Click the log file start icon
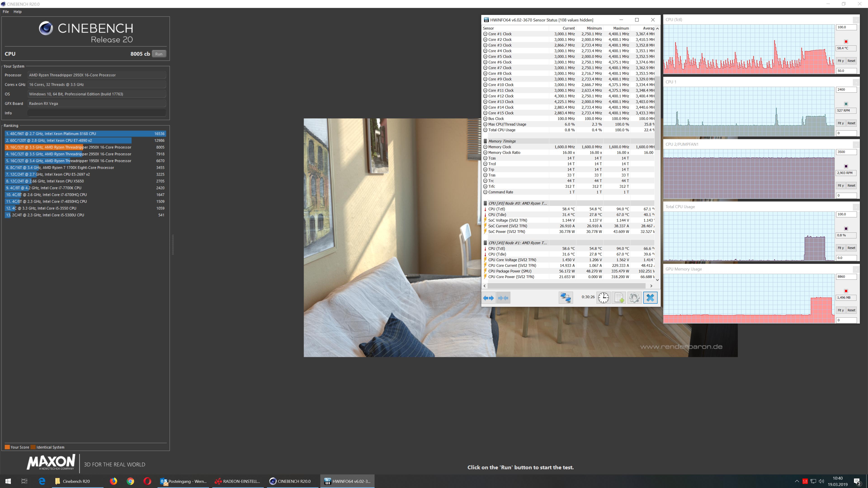868x488 pixels. point(619,298)
